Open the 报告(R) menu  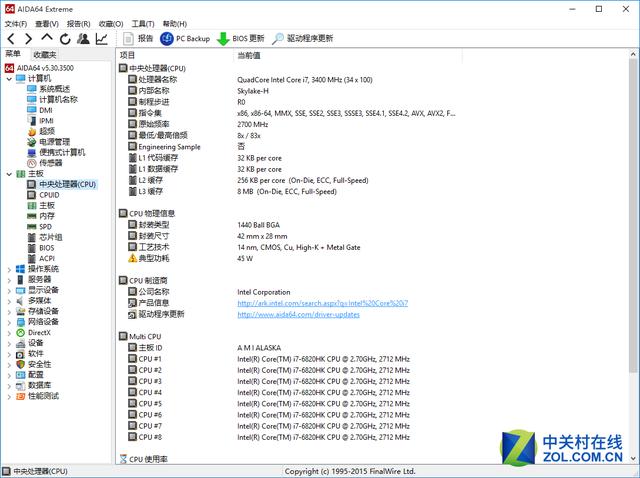click(78, 24)
